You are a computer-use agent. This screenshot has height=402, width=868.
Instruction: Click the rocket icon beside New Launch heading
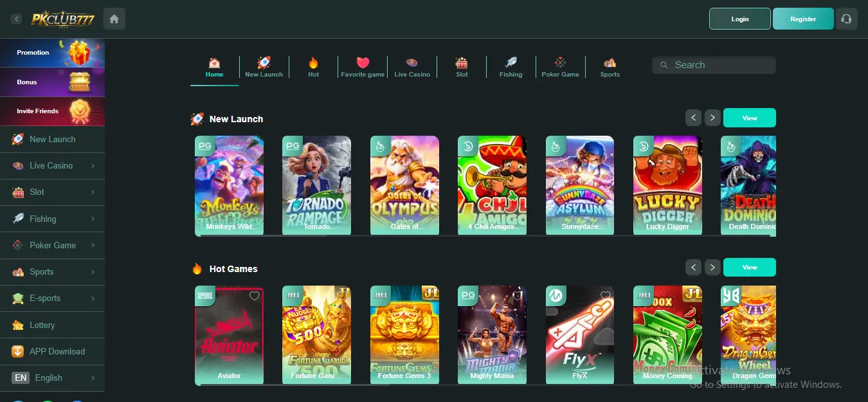[197, 119]
